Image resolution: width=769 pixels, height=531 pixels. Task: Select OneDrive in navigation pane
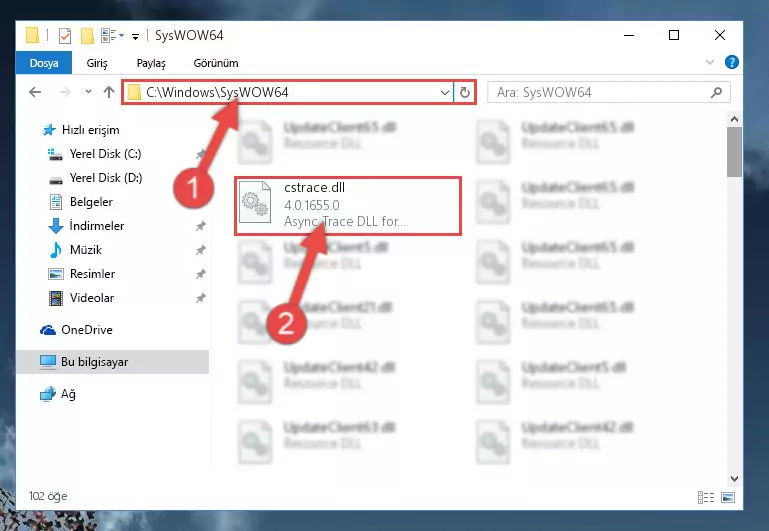[87, 330]
